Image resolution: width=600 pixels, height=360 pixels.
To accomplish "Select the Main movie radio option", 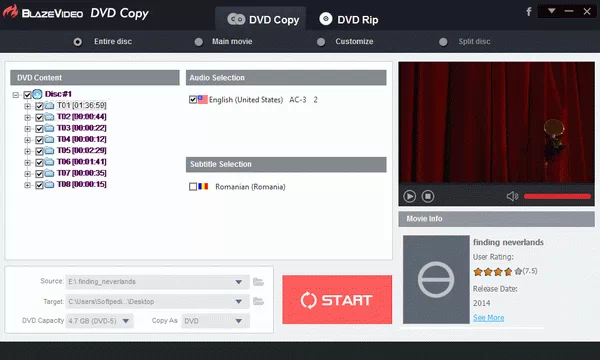I will tap(199, 42).
